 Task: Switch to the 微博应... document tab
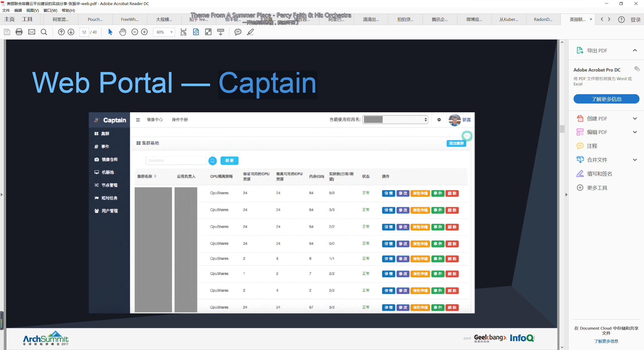click(474, 19)
